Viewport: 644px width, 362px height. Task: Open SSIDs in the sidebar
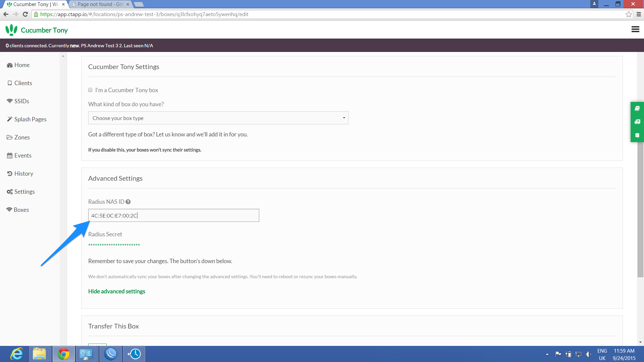[x=18, y=101]
